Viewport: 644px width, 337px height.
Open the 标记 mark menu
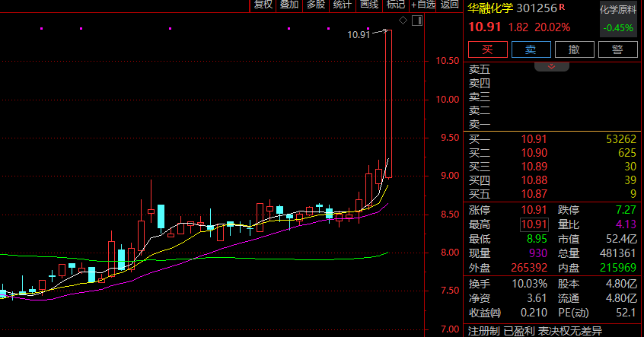point(395,5)
